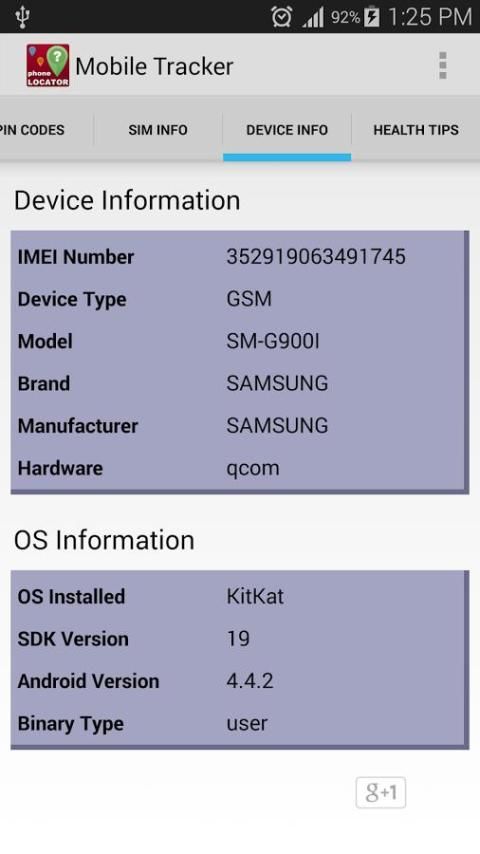Switch to the HEALTH TIPS tab
This screenshot has width=480, height=854.
(416, 130)
